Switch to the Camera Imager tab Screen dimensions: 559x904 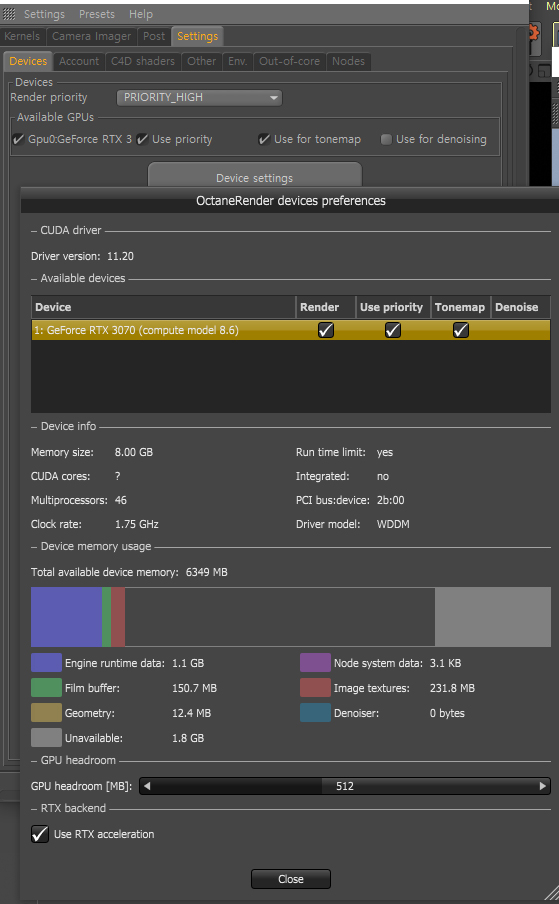(92, 36)
